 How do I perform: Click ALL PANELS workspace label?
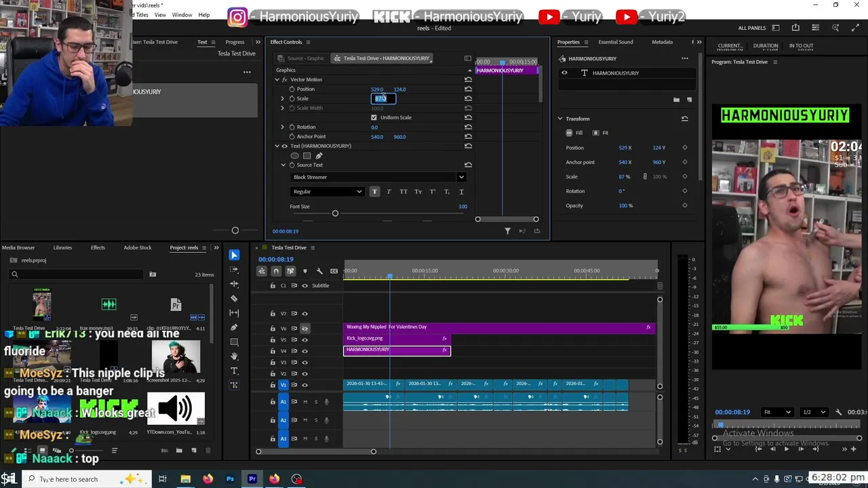click(752, 28)
